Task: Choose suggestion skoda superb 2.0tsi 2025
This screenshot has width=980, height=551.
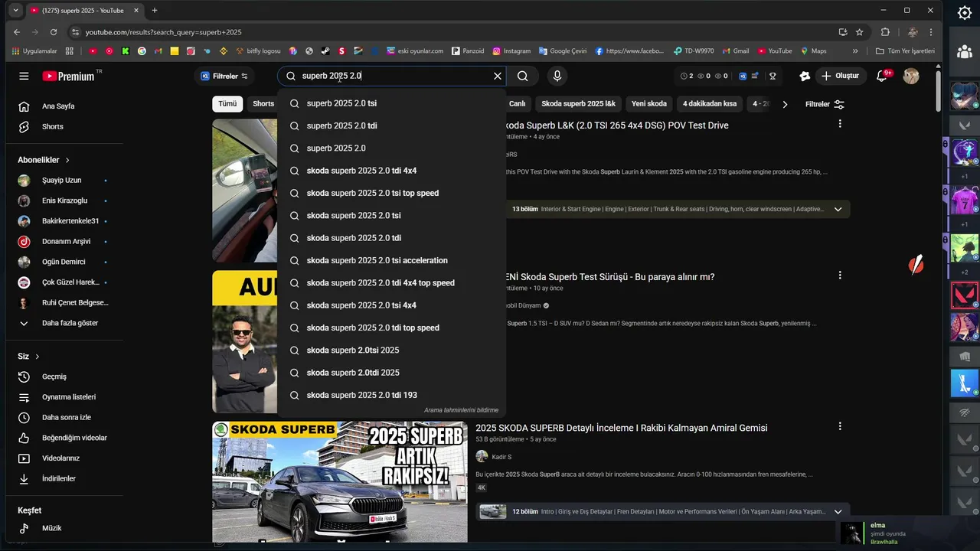Action: [x=391, y=350]
